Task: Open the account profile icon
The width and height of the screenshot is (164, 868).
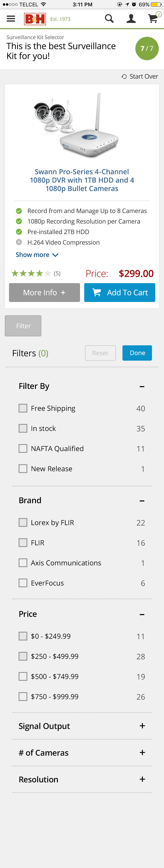Action: pyautogui.click(x=131, y=19)
